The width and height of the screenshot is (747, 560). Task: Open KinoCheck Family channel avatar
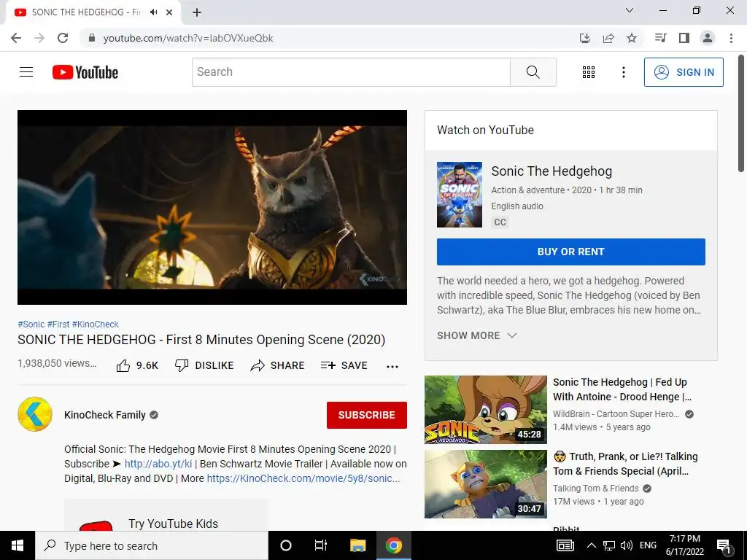pos(35,414)
